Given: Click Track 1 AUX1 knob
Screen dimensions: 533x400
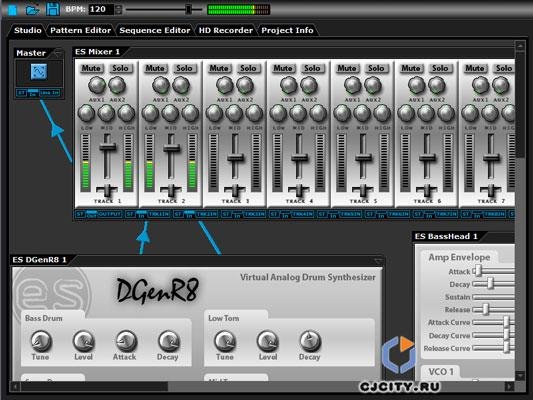Looking at the screenshot, I should tap(97, 85).
